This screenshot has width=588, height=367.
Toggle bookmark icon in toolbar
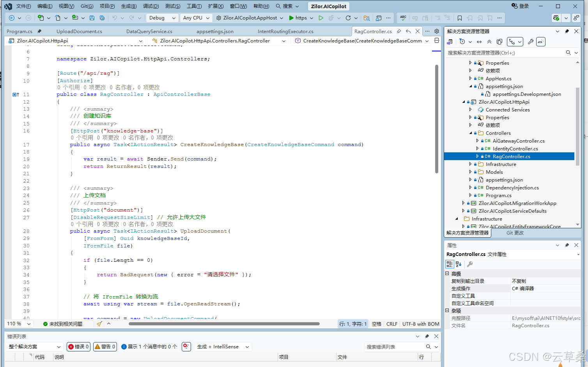pos(460,18)
